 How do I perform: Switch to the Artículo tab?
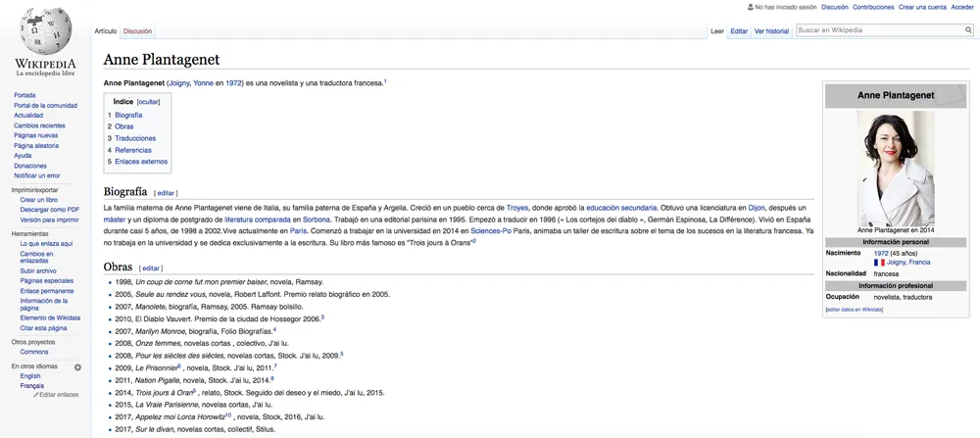(106, 31)
